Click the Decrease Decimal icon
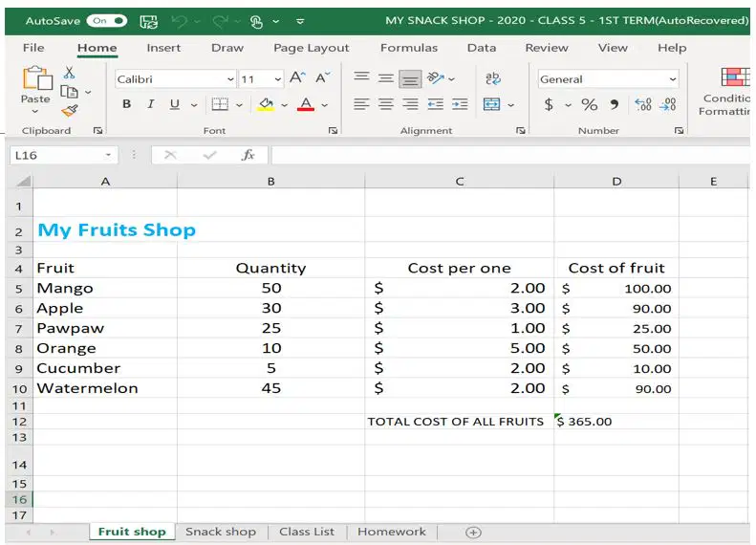The height and width of the screenshot is (545, 756). tap(668, 104)
